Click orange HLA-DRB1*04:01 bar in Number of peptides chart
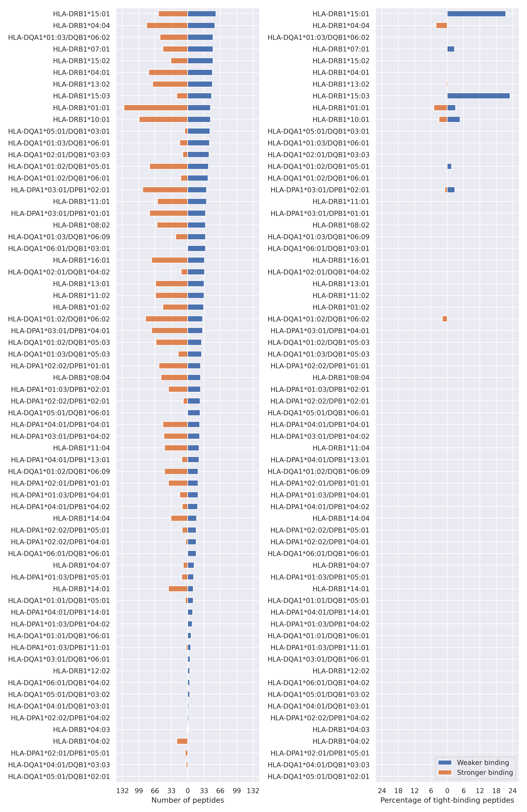The height and width of the screenshot is (812, 527). coord(168,72)
